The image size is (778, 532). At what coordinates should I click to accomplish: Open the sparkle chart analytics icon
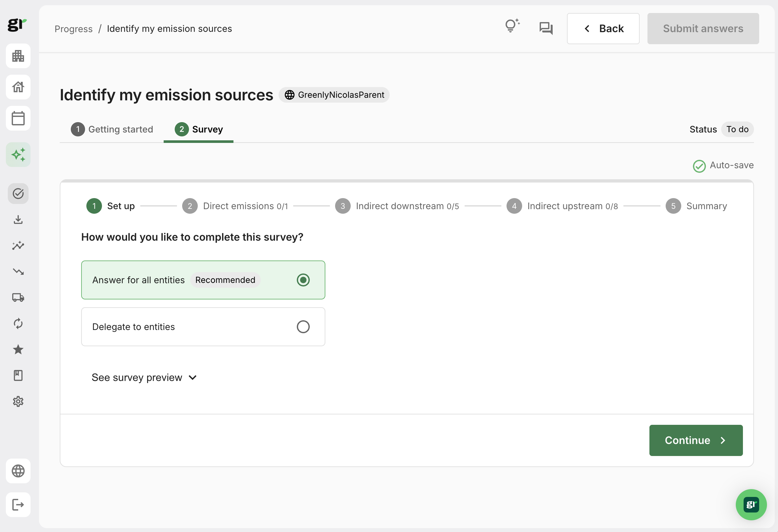click(18, 246)
